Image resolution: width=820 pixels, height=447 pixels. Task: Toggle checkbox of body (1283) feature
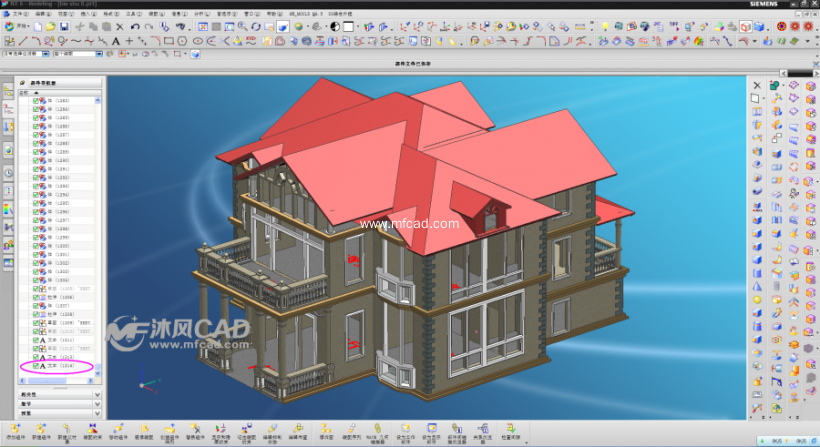37,101
